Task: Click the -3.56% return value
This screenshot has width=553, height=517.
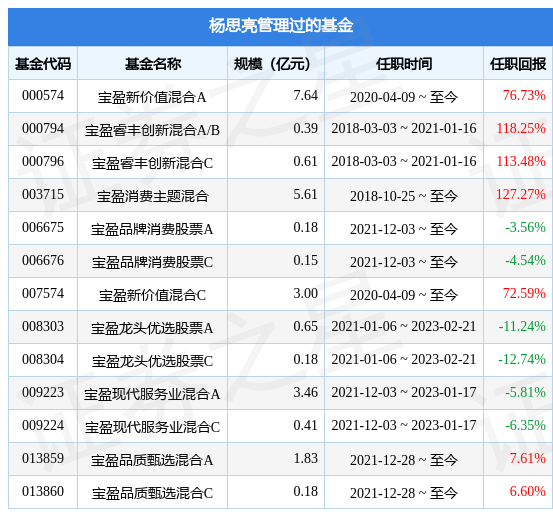Action: point(525,227)
